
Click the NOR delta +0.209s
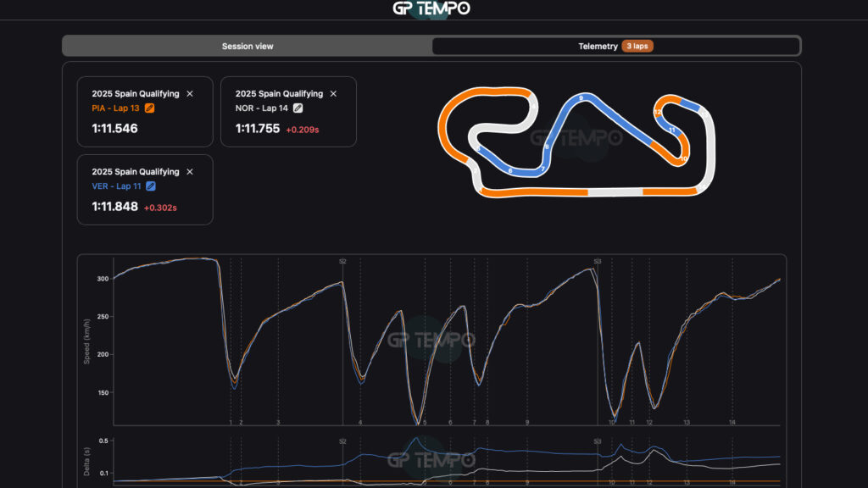[303, 130]
